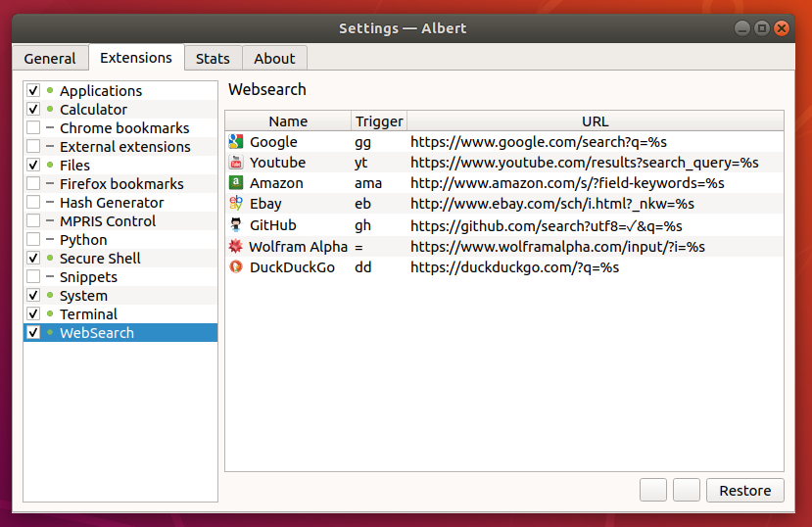The width and height of the screenshot is (812, 527).
Task: Click the Youtube icon in the list
Action: 236,162
